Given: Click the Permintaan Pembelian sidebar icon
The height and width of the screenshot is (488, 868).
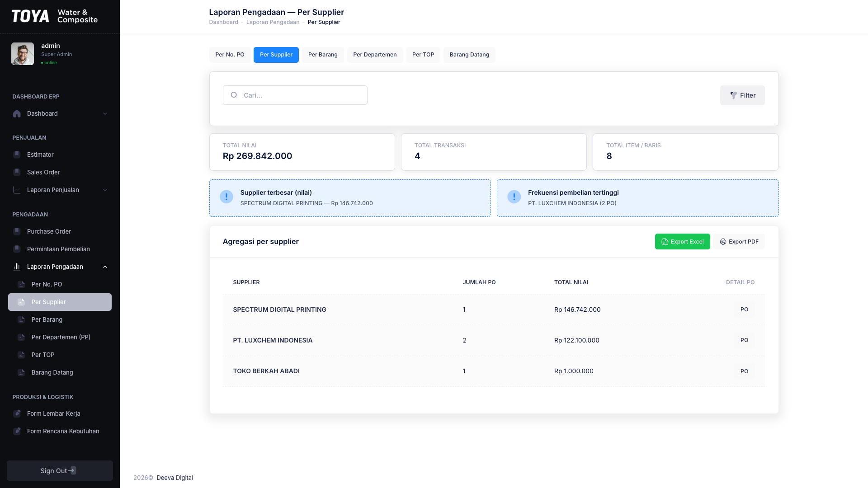Looking at the screenshot, I should click(x=17, y=249).
